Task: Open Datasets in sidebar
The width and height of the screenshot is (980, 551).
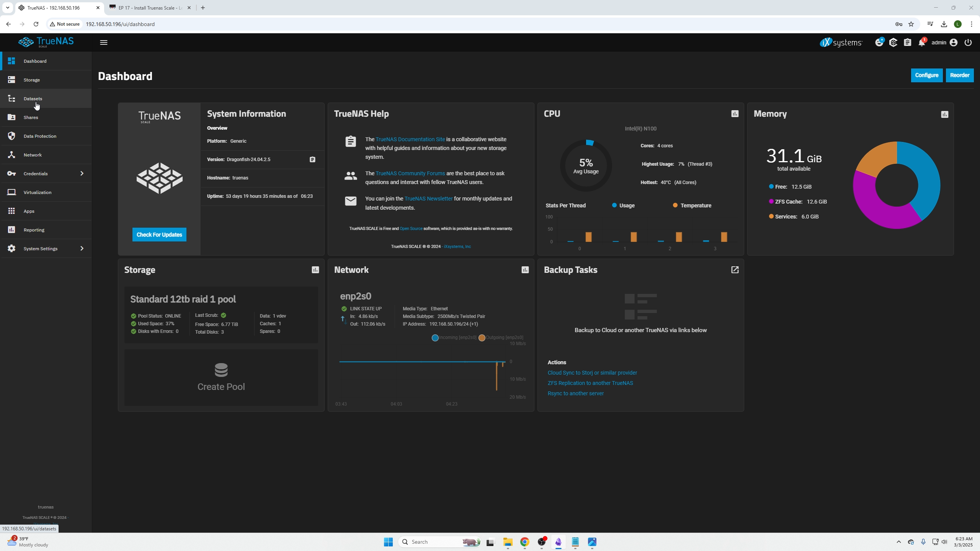Action: coord(46,98)
